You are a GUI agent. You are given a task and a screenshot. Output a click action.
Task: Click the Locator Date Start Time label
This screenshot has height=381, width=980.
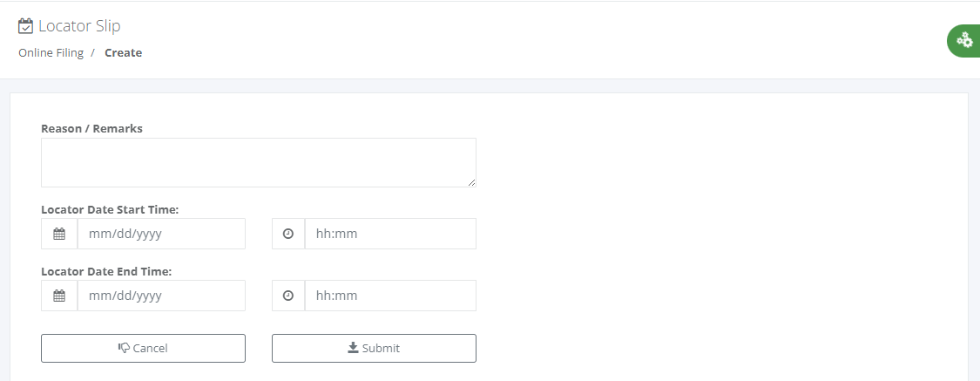click(110, 209)
